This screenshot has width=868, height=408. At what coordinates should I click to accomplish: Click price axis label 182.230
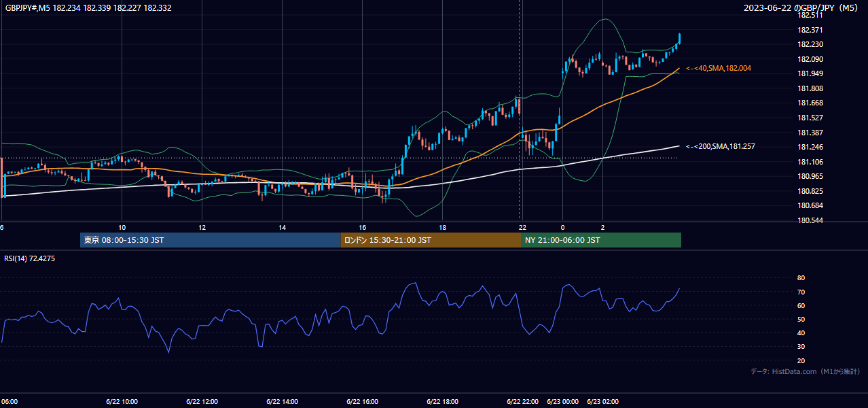(x=810, y=44)
